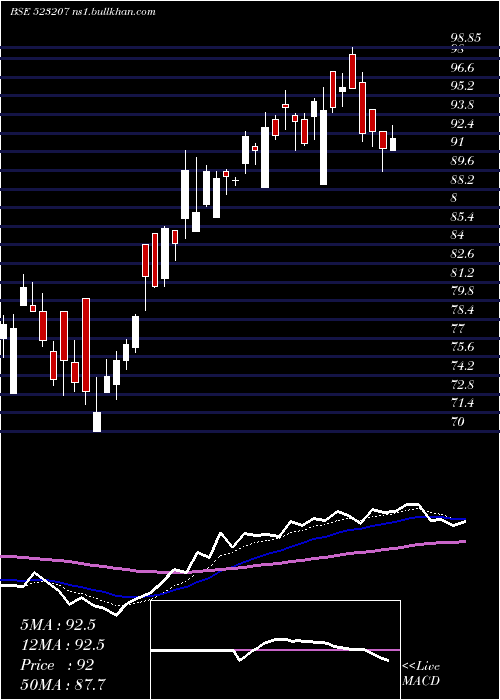Select the 75.6 price axis label
Screen dimensions: 500x700
pos(462,347)
